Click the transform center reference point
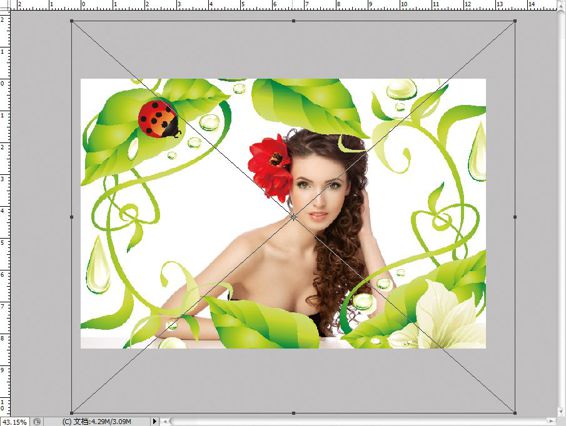The image size is (566, 426). (x=293, y=217)
